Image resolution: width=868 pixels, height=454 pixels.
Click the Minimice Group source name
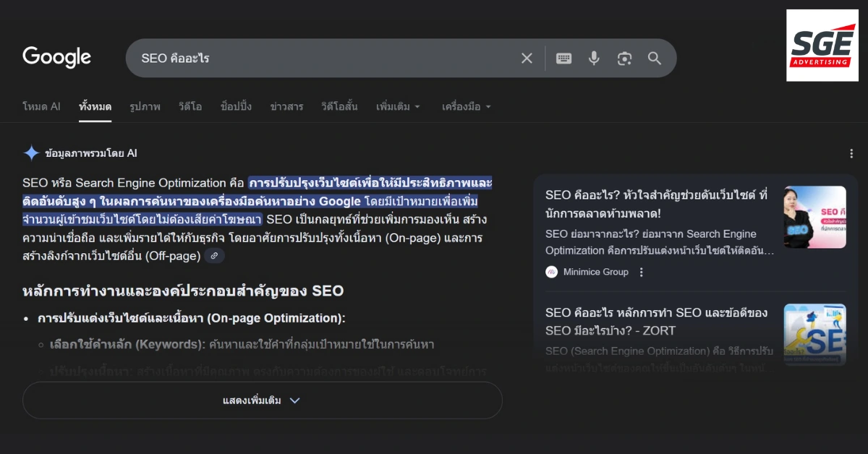(597, 272)
